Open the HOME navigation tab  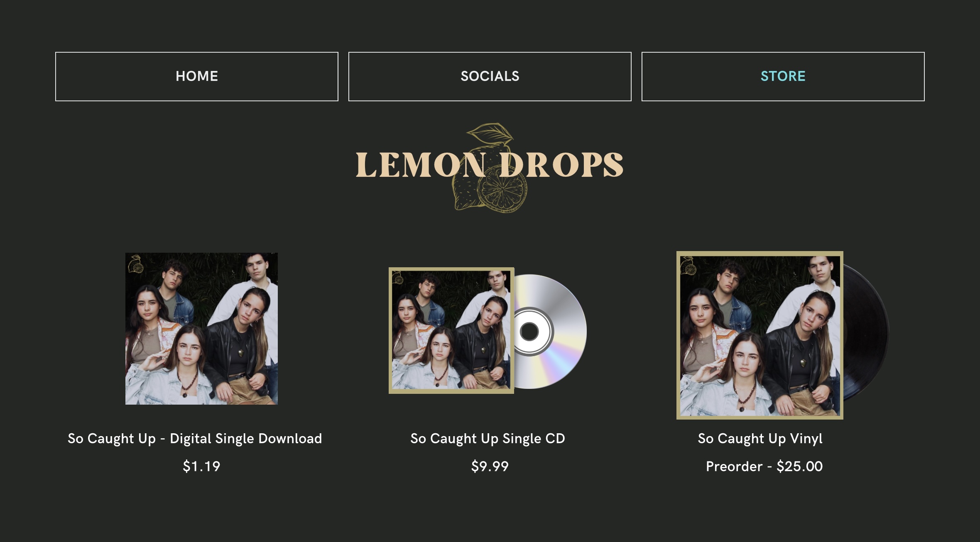[197, 76]
